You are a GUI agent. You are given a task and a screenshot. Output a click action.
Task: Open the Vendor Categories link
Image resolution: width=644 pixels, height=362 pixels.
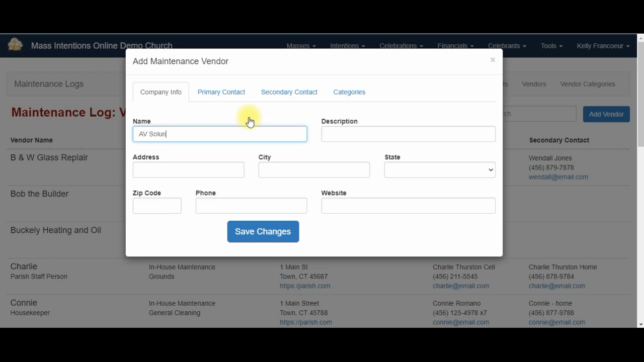pyautogui.click(x=588, y=84)
